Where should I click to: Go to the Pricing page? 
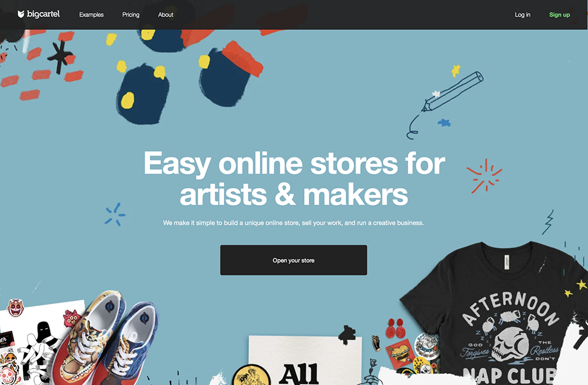(131, 15)
